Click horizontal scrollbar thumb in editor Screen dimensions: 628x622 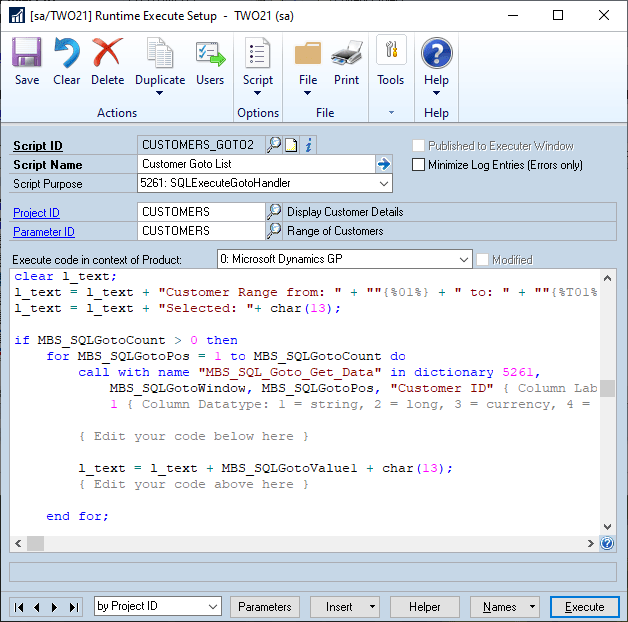coord(35,543)
